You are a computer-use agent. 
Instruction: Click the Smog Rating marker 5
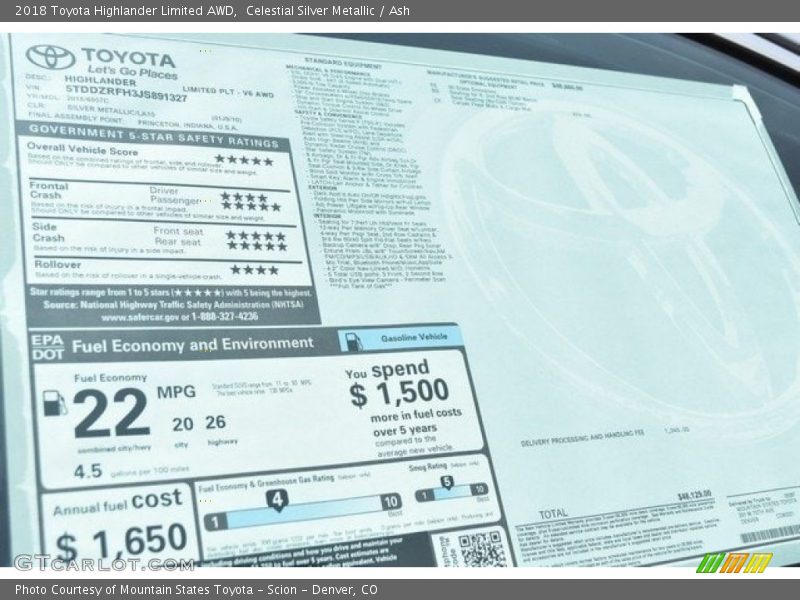pyautogui.click(x=446, y=483)
